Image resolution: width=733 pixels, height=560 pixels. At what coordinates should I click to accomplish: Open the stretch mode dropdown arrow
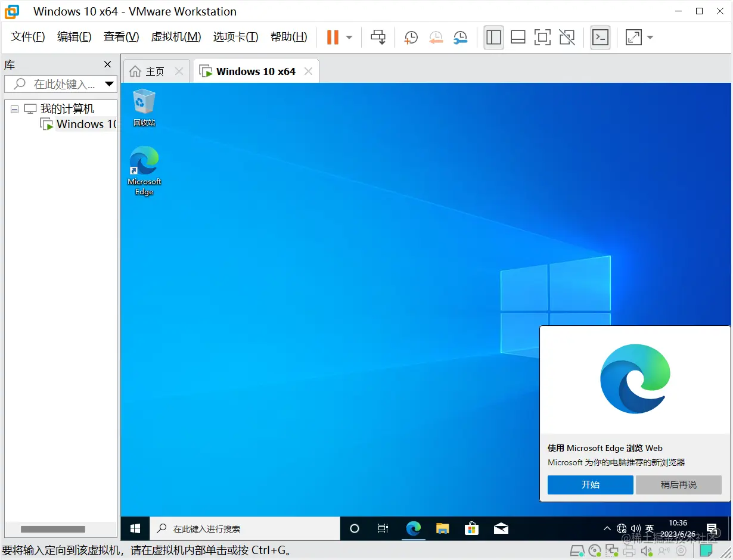(x=650, y=37)
